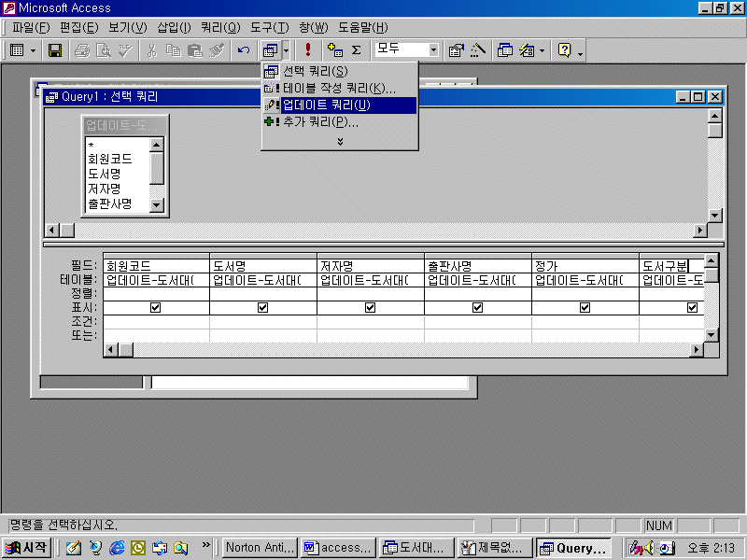
Task: Open the 파일(F) menu
Action: (x=31, y=28)
